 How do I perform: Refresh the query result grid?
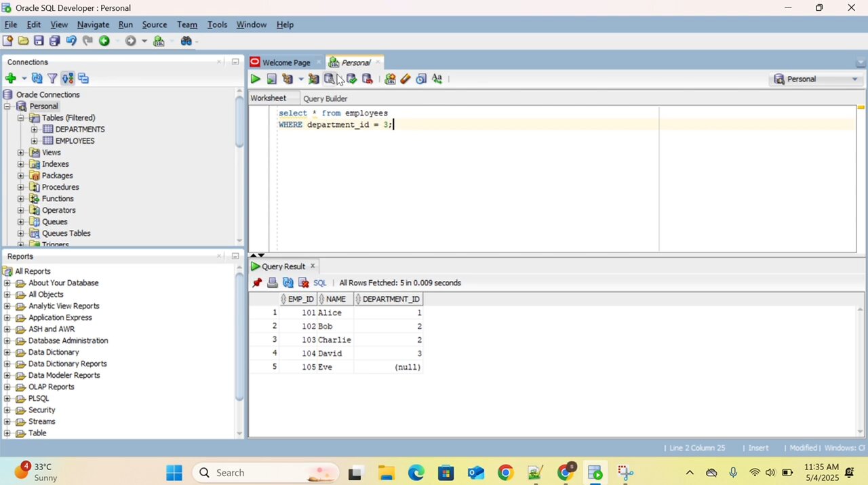[288, 283]
